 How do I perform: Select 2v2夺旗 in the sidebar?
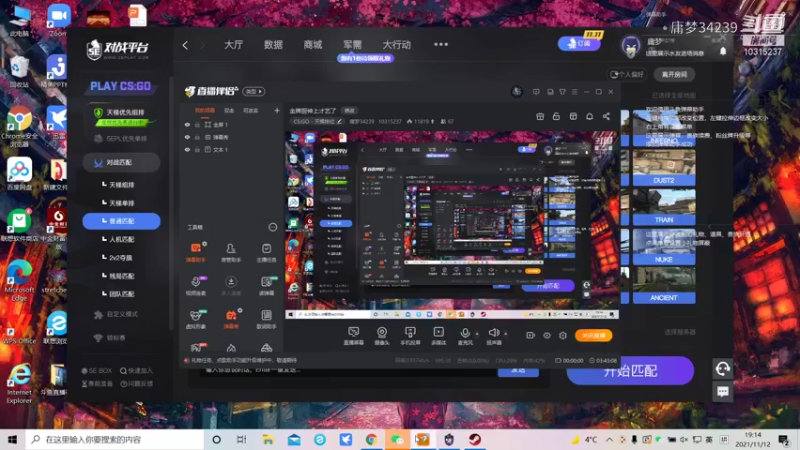click(121, 258)
